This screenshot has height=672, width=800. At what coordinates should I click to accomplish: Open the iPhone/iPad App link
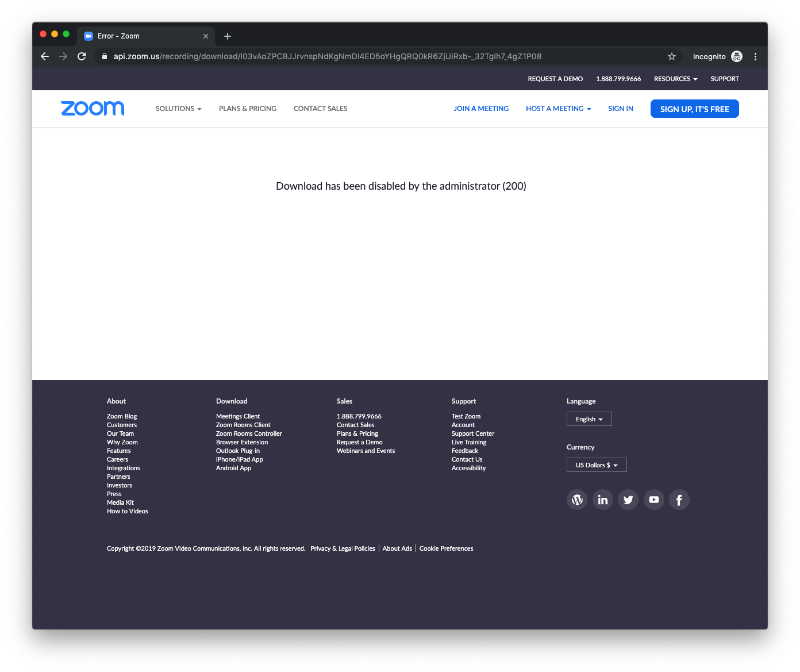tap(240, 459)
